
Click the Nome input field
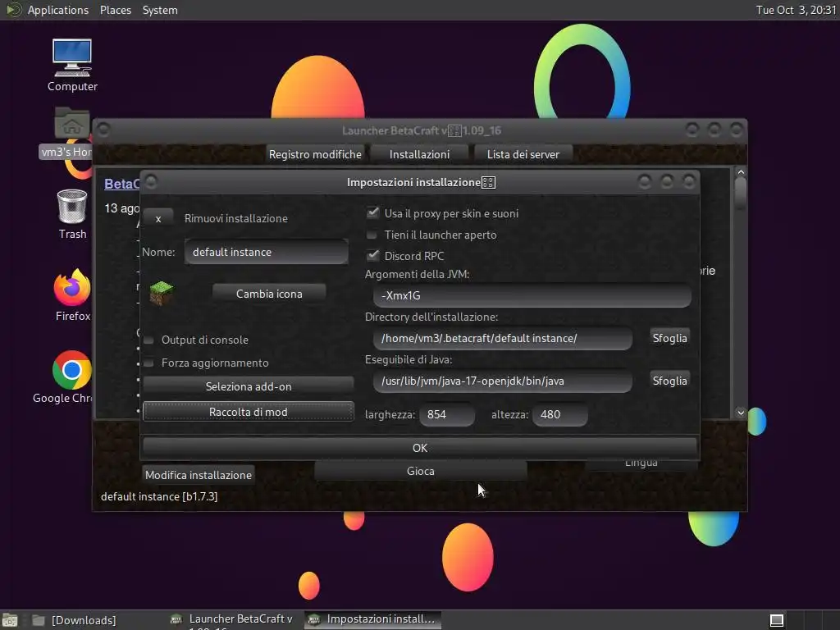pos(267,252)
